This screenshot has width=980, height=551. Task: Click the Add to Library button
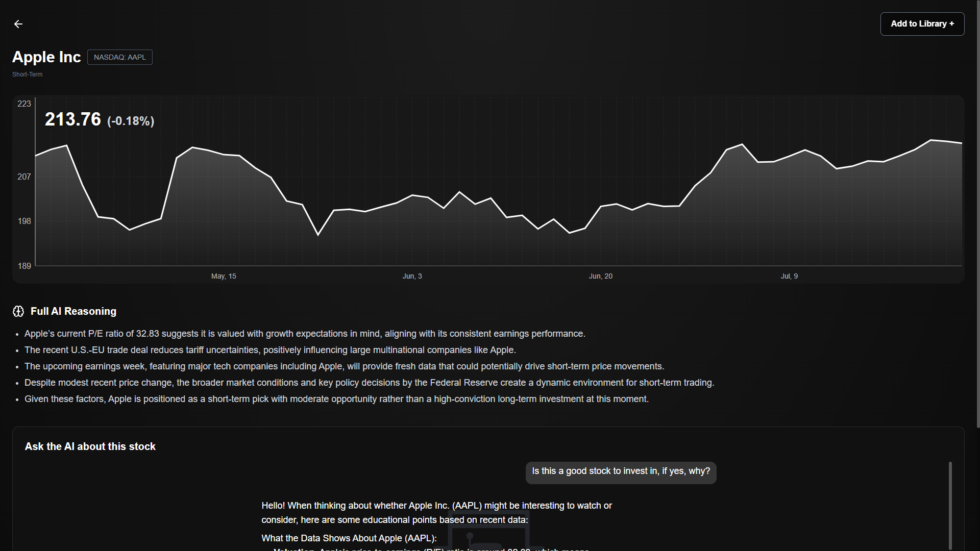click(x=922, y=24)
